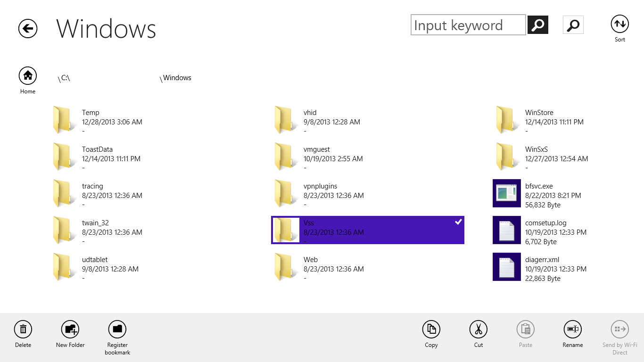Open the WinSxS folder
The width and height of the screenshot is (644, 362).
(536, 150)
